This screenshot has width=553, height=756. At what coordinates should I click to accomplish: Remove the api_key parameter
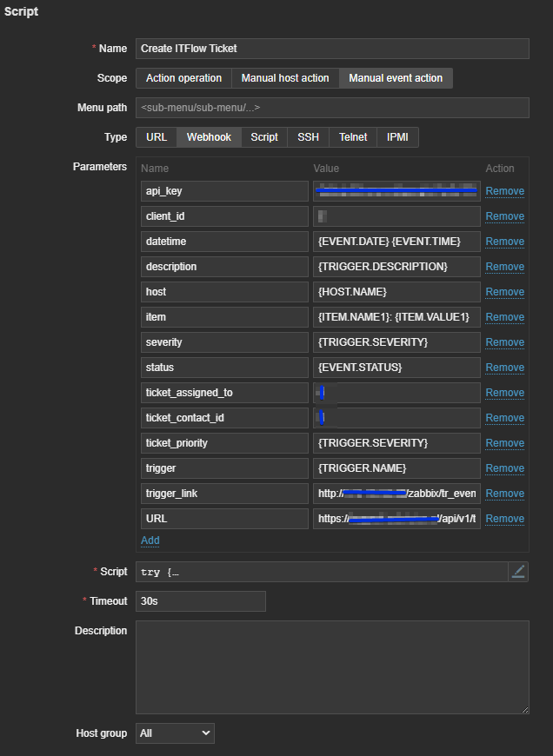[x=505, y=191]
